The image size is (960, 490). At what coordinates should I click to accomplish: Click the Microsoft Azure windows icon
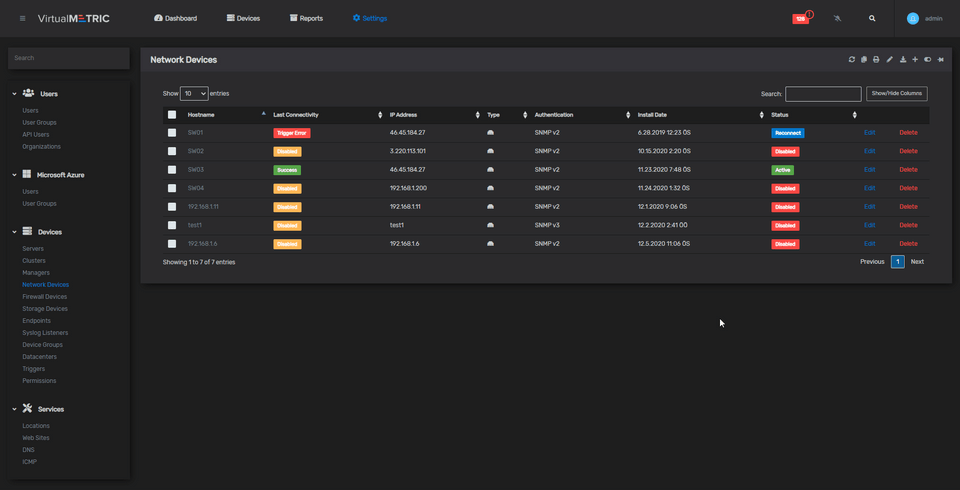pyautogui.click(x=27, y=175)
